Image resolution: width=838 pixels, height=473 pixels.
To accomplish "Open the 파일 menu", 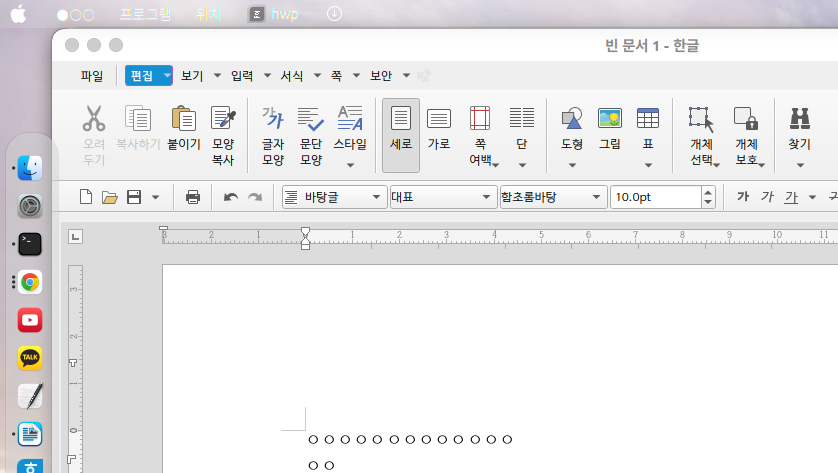I will (x=92, y=76).
